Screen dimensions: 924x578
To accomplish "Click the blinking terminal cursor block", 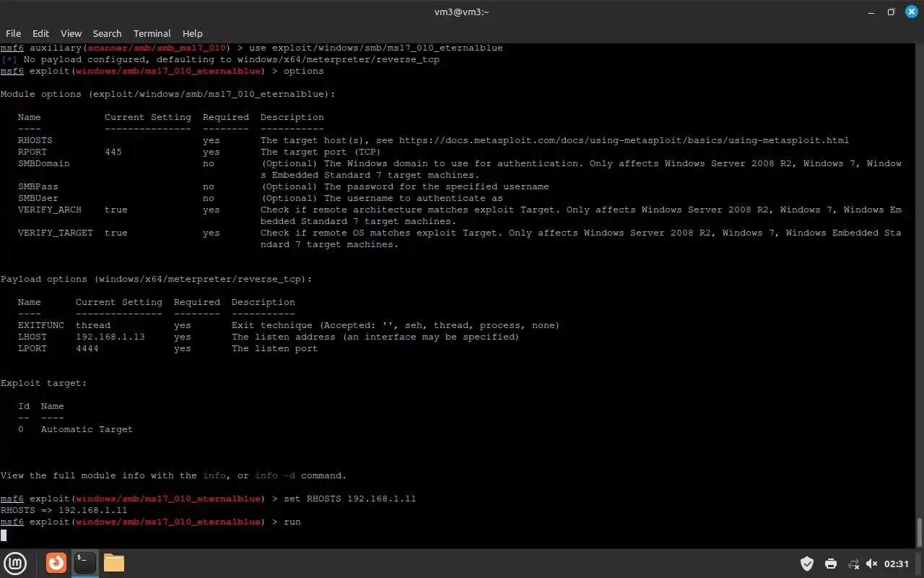I will [4, 535].
